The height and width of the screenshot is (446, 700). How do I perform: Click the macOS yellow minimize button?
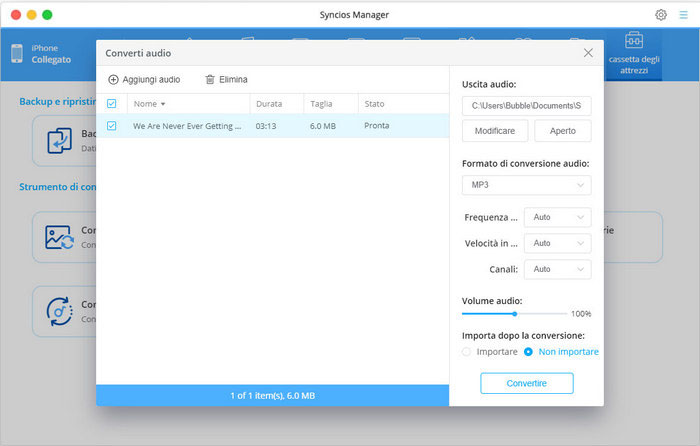32,15
